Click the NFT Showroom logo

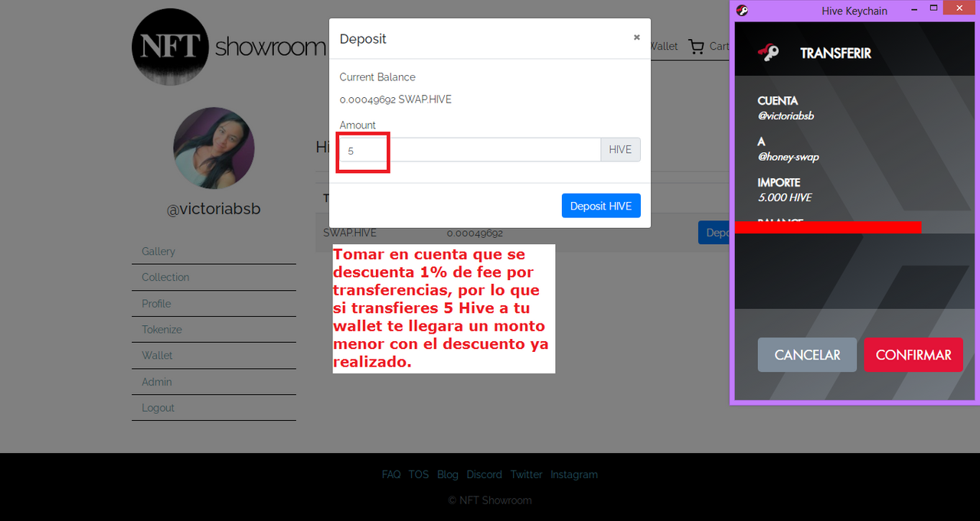click(230, 47)
